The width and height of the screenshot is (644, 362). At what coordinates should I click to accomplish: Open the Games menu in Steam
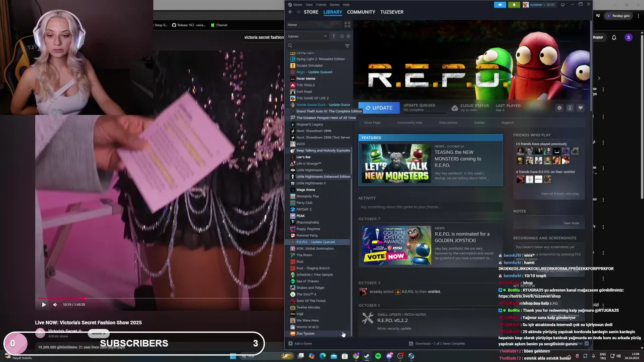point(335,5)
